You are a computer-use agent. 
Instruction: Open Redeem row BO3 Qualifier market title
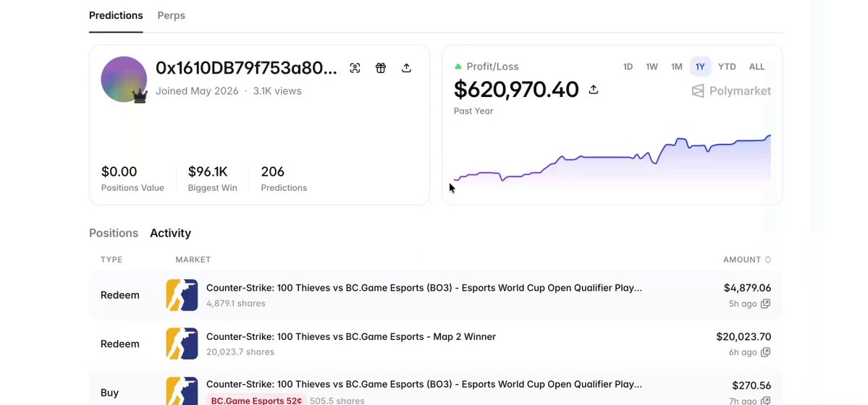[x=424, y=288]
